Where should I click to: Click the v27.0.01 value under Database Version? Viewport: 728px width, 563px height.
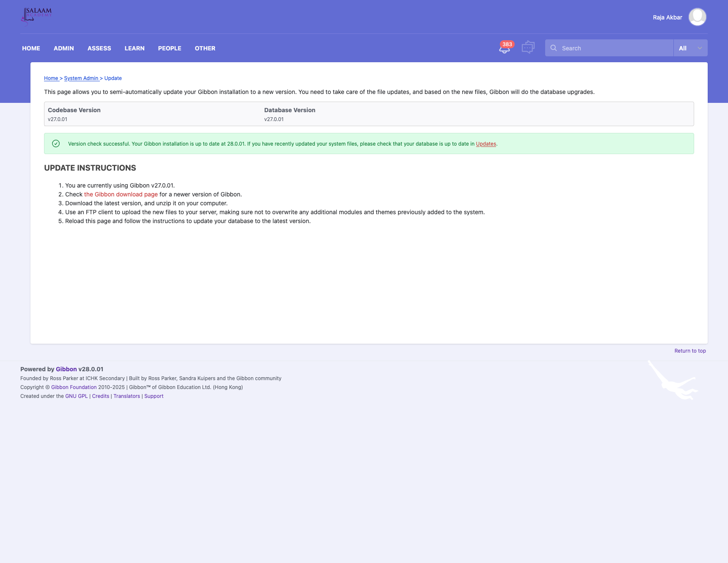[274, 119]
